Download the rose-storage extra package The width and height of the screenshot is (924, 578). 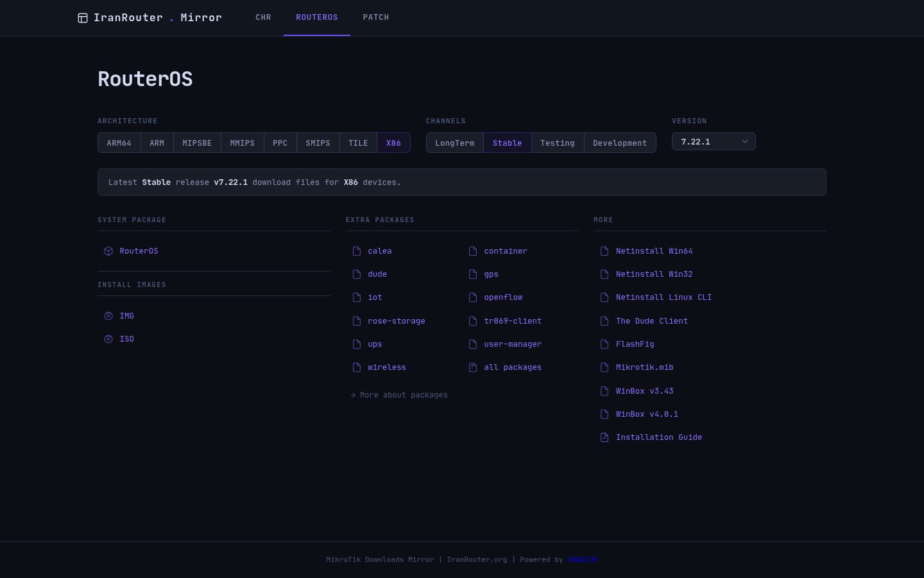(x=397, y=321)
